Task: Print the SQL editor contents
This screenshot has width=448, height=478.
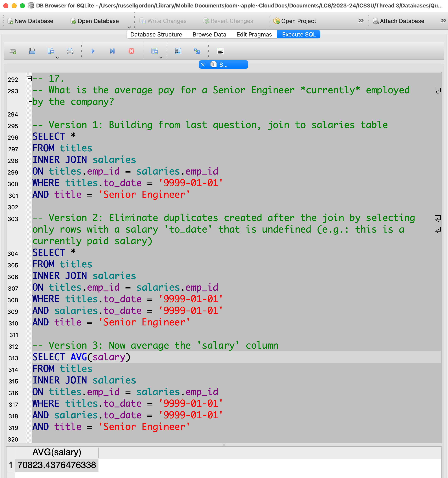Action: [70, 51]
